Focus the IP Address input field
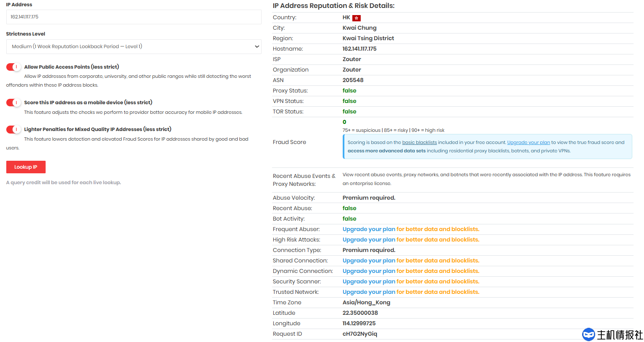The image size is (644, 342). pos(133,17)
